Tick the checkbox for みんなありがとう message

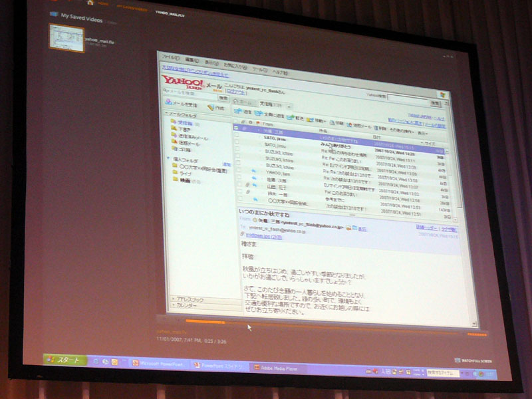237,135
